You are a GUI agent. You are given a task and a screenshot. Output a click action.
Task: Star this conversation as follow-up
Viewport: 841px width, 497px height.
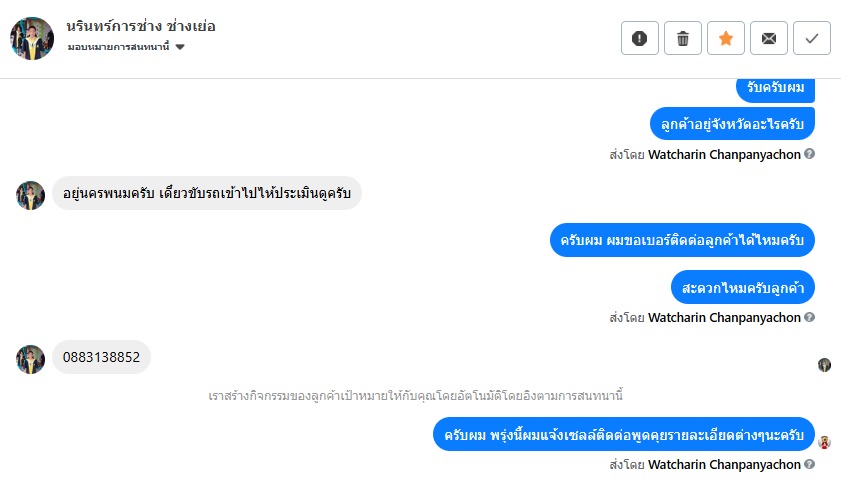pos(726,38)
